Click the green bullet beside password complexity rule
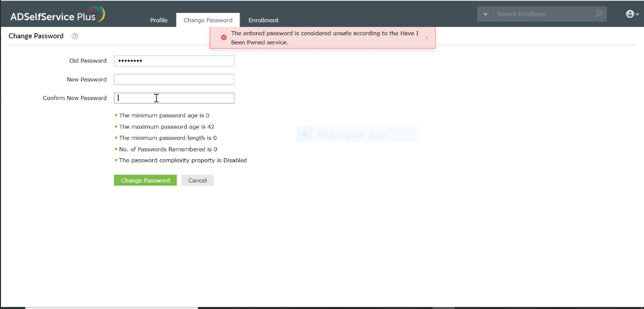Image resolution: width=644 pixels, height=309 pixels. (116, 160)
